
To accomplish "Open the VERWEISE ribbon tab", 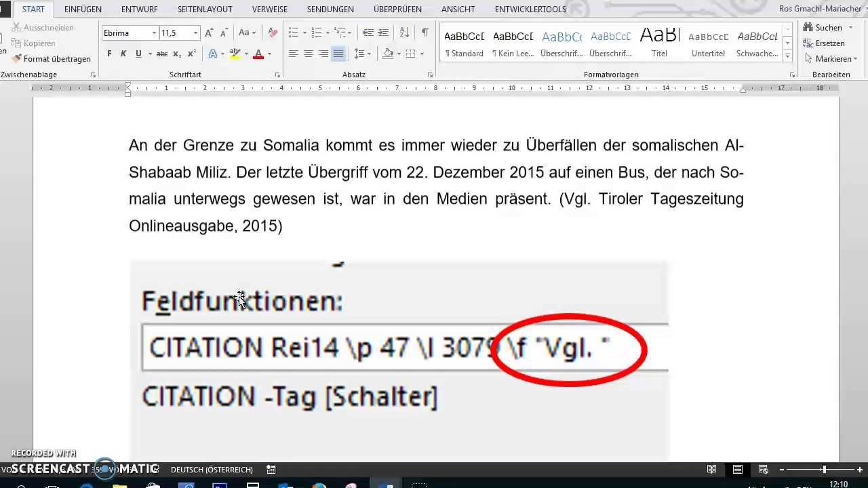I will 269,9.
